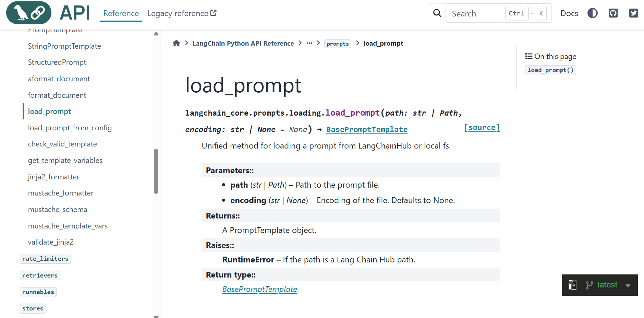Select the load_prompt sidebar item
644x318 pixels.
(x=49, y=111)
